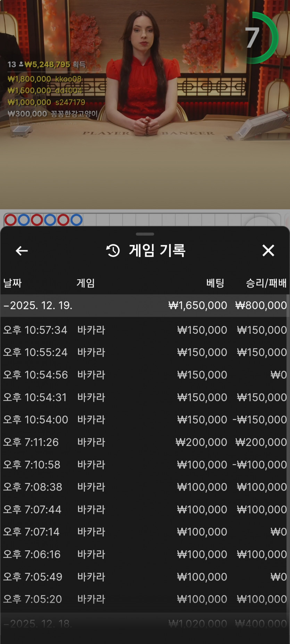
Task: Collapse the 2025. 12. 19. date group
Action: coord(38,305)
